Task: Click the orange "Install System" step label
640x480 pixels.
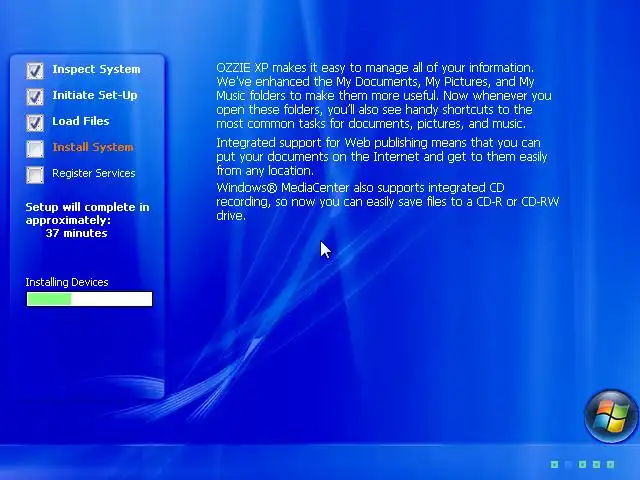Action: point(93,147)
